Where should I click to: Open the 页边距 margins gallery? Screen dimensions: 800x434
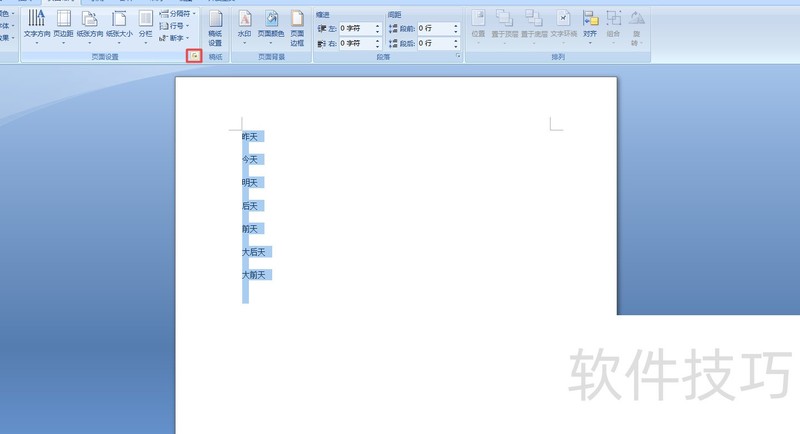63,27
